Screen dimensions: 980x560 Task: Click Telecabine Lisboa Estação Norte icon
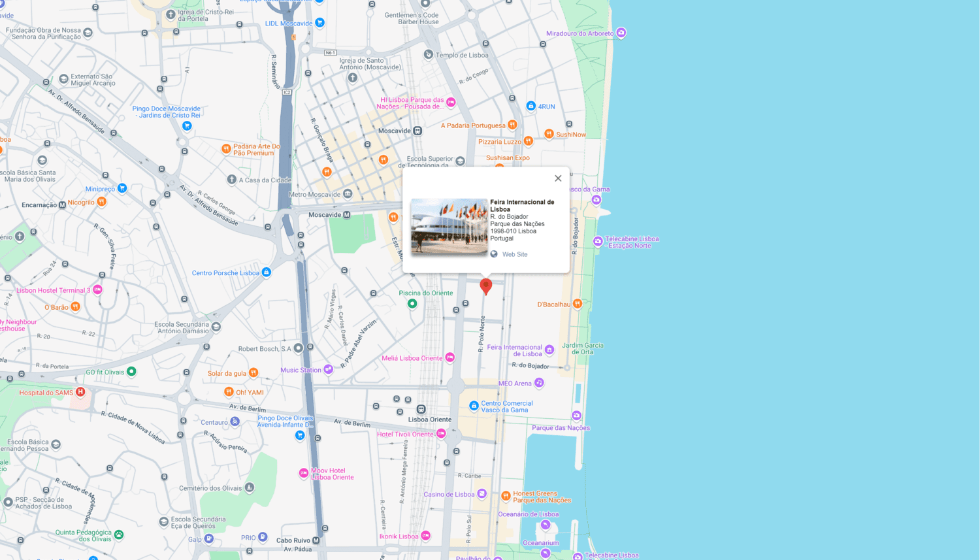[598, 242]
